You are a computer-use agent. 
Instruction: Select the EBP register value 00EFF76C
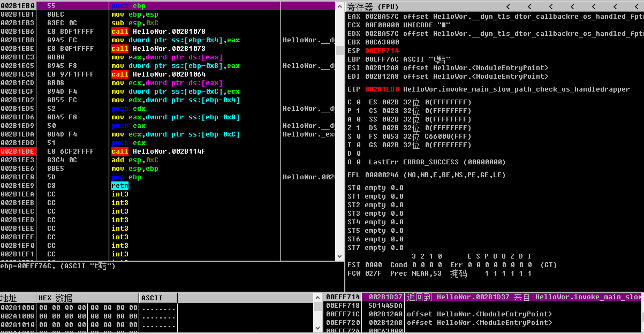pyautogui.click(x=382, y=59)
